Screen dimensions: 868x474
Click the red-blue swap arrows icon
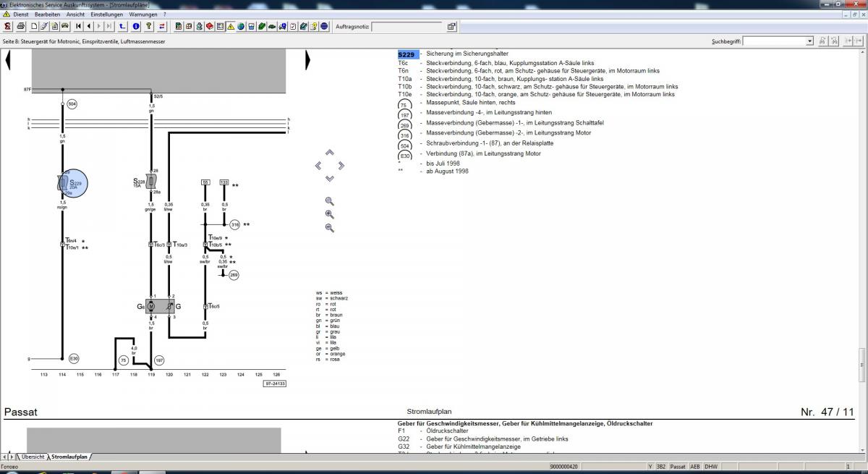point(162,27)
